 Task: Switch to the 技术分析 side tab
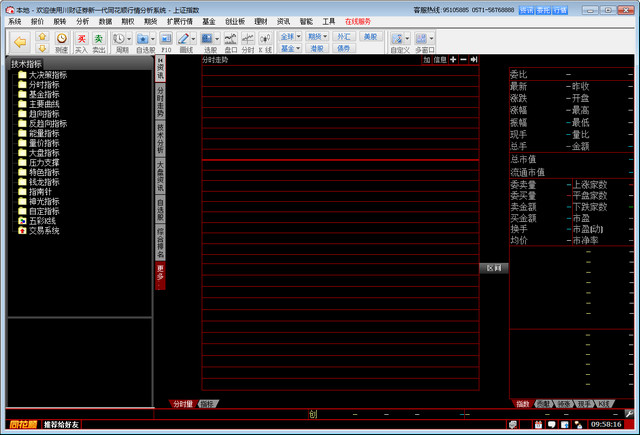(x=160, y=138)
